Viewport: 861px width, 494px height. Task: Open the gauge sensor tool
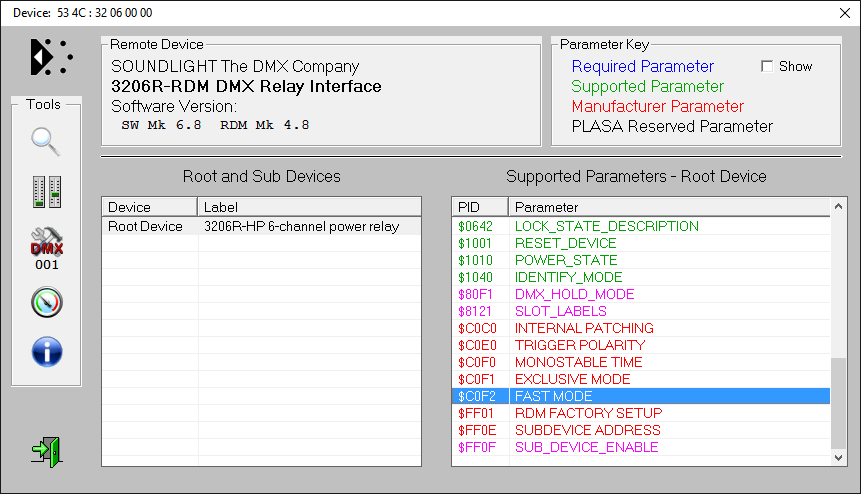[46, 301]
